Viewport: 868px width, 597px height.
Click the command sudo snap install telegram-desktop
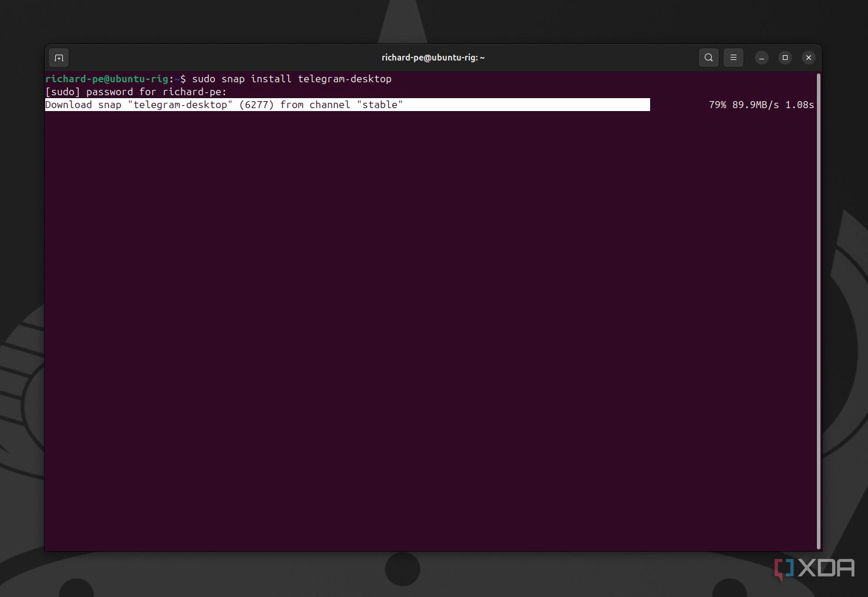[292, 79]
